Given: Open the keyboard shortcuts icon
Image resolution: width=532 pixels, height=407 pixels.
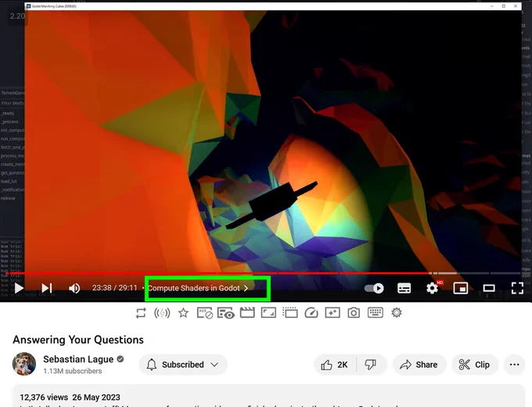Looking at the screenshot, I should pyautogui.click(x=376, y=312).
